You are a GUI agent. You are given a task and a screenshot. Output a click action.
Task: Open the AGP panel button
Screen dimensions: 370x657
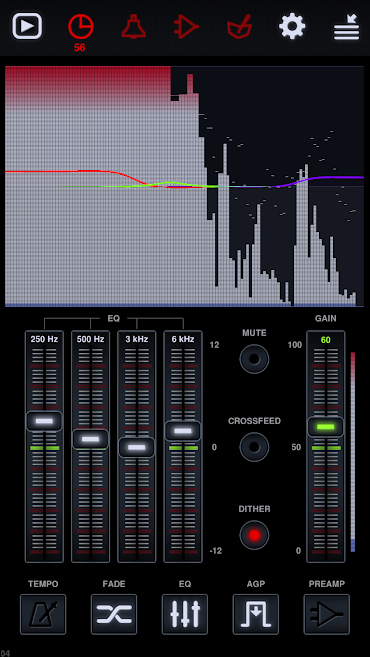(256, 614)
